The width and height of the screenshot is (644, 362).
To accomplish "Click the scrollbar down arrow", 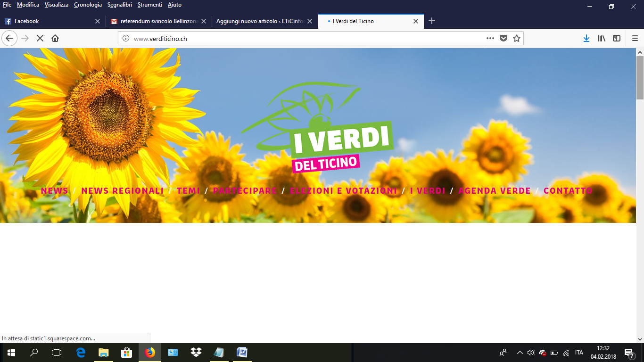I will 640,339.
